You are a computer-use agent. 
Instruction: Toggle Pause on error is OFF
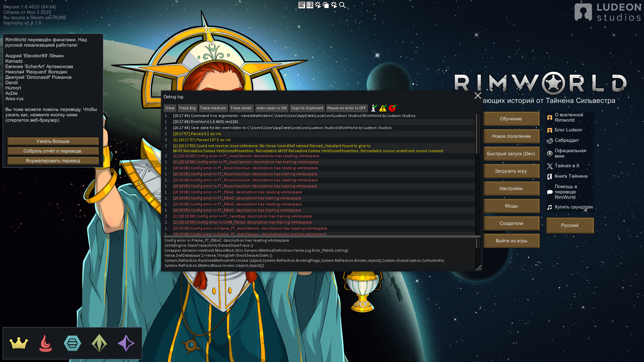[346, 108]
